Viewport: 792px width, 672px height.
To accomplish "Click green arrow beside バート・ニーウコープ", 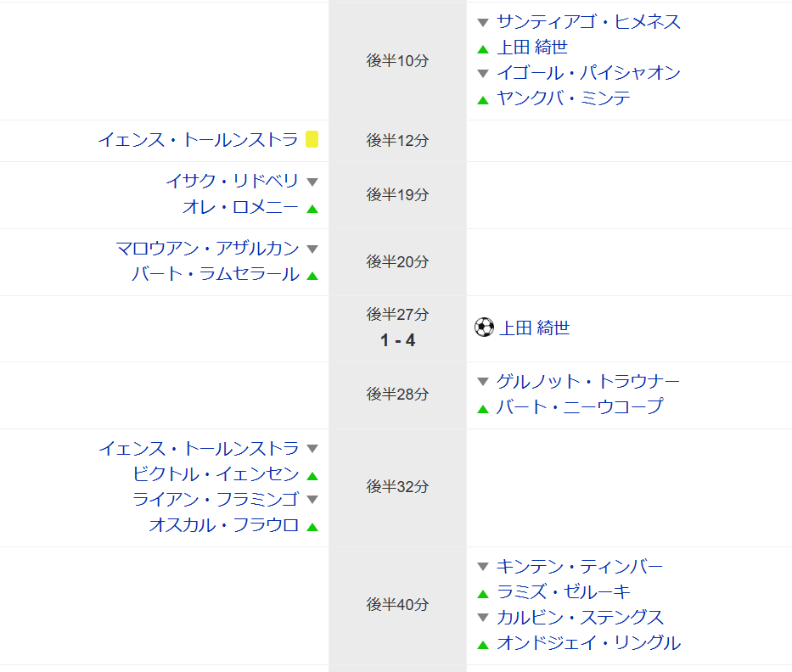I will 483,408.
